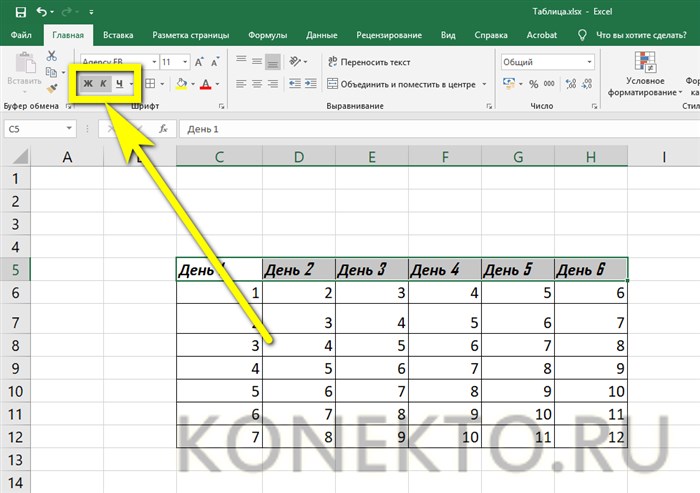Copy selection with the copy icon
The height and width of the screenshot is (493, 700).
click(x=51, y=72)
